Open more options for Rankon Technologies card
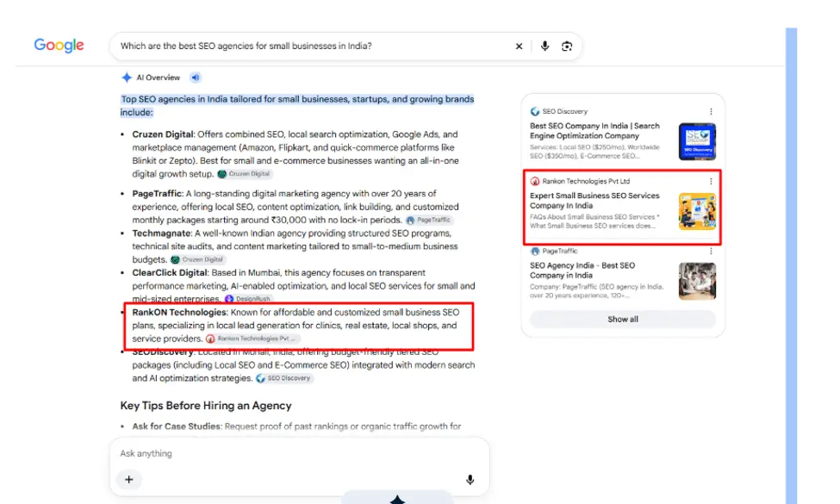840x504 pixels. click(x=711, y=181)
